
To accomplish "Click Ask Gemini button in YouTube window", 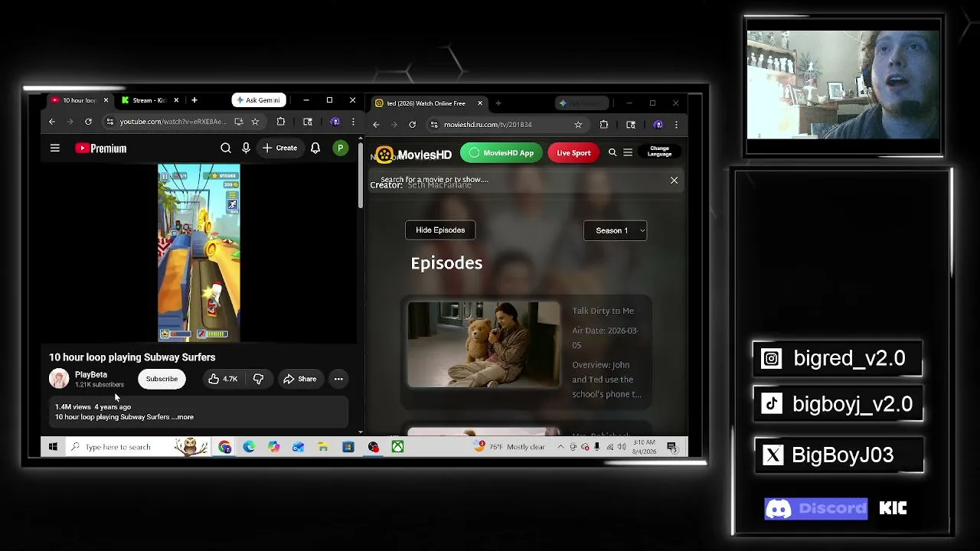I will point(259,100).
